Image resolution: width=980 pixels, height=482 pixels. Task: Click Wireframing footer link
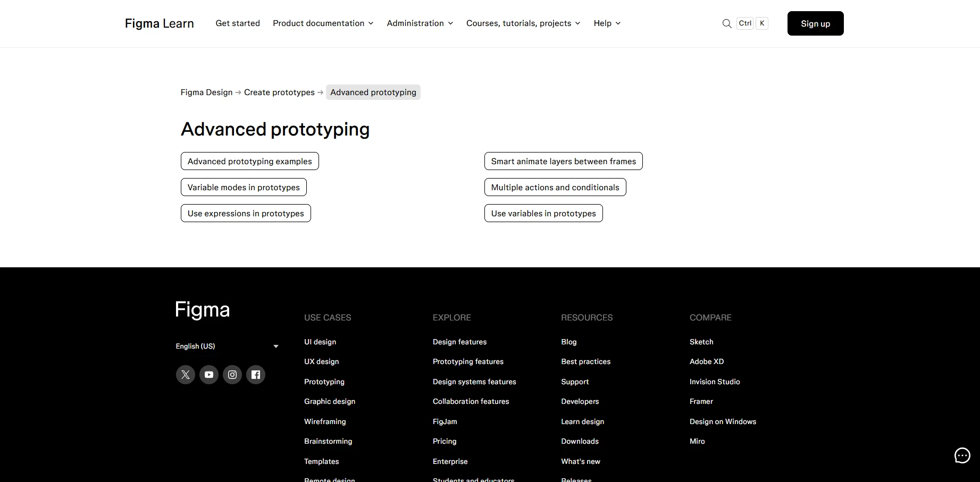coord(325,421)
